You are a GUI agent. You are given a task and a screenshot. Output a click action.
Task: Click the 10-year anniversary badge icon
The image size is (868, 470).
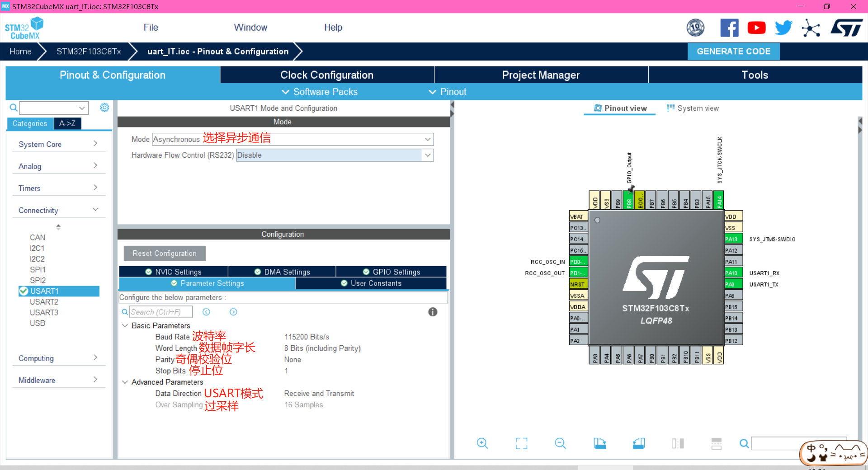[695, 28]
